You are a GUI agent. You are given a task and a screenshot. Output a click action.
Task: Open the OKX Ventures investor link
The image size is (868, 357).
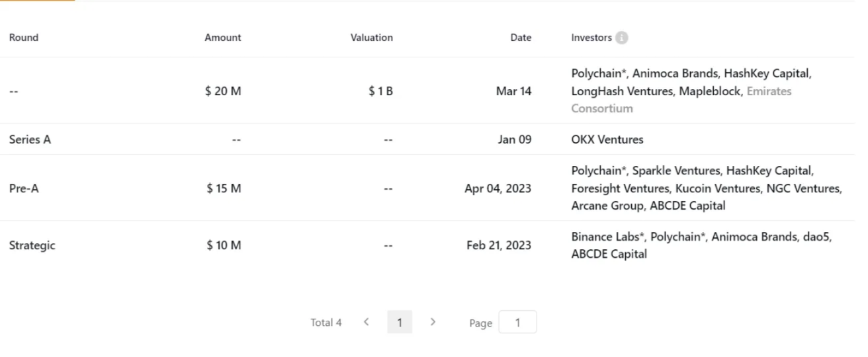click(607, 139)
